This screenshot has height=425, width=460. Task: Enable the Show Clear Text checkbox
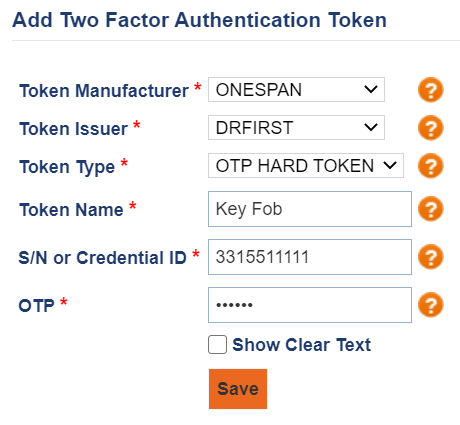217,345
